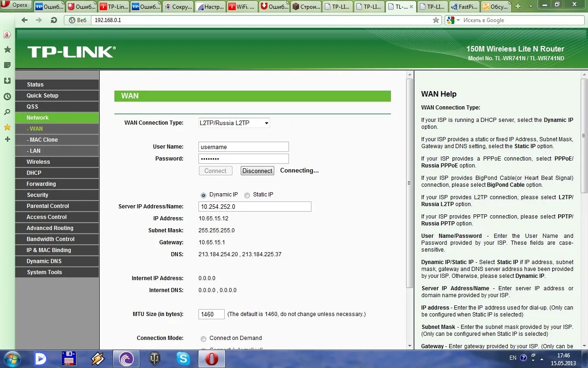Go to LAN submenu
588x368 pixels.
point(57,151)
